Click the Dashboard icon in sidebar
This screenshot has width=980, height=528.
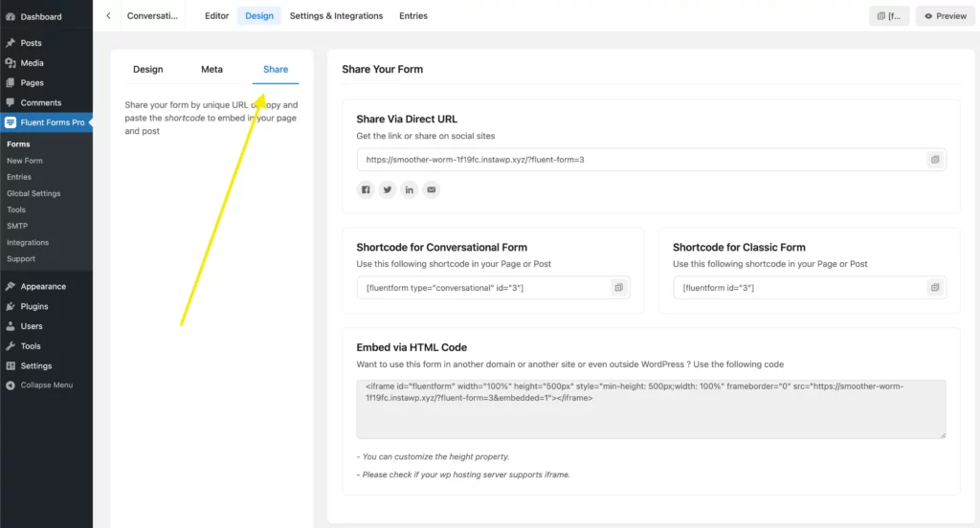[11, 17]
